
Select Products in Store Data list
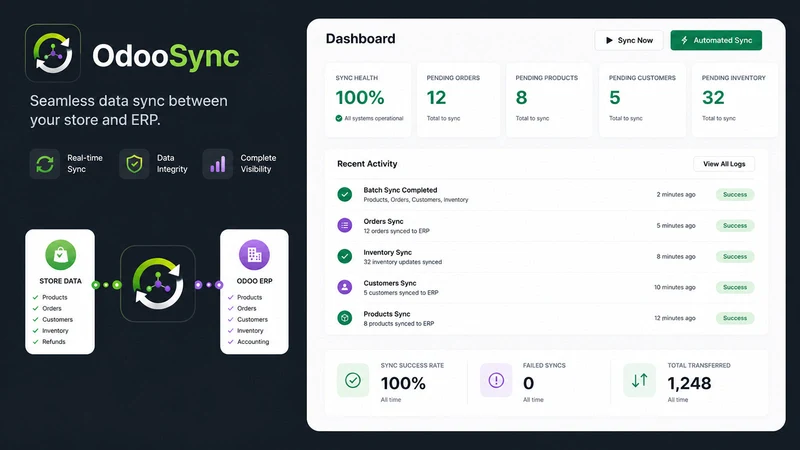pos(55,297)
